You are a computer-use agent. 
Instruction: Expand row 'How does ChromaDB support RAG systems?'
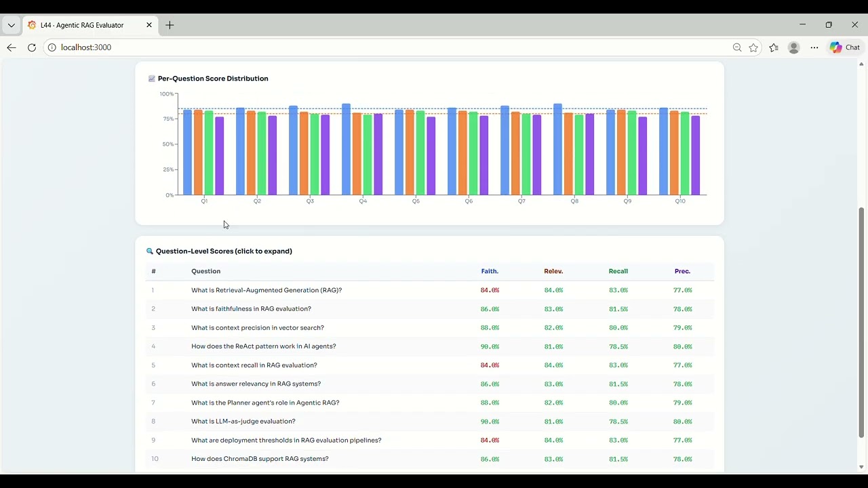click(x=430, y=459)
